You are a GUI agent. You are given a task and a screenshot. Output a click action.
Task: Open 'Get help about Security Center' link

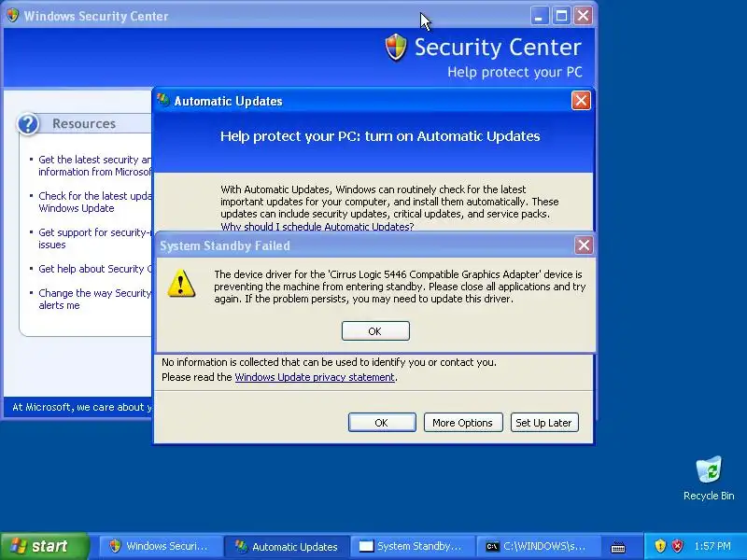(x=94, y=269)
